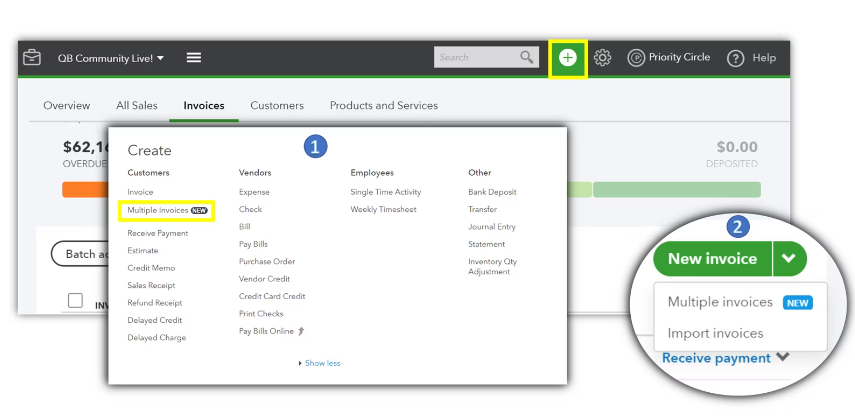Click the light green deposited bar segment
The height and width of the screenshot is (420, 855).
579,190
